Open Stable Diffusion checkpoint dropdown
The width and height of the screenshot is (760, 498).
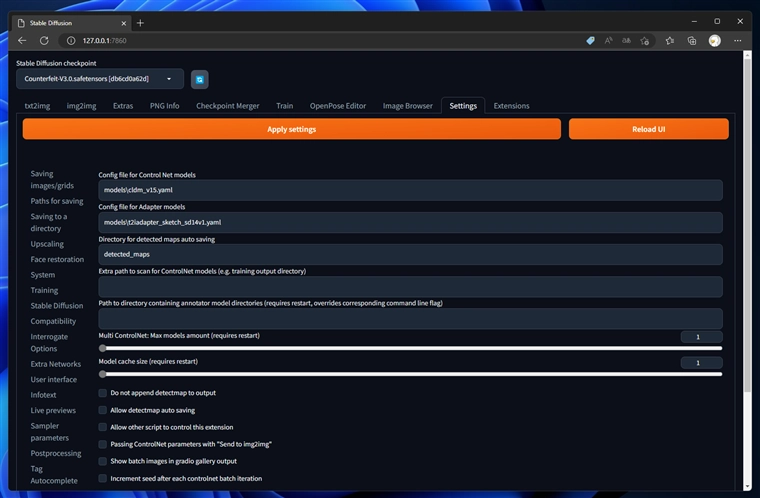click(100, 79)
